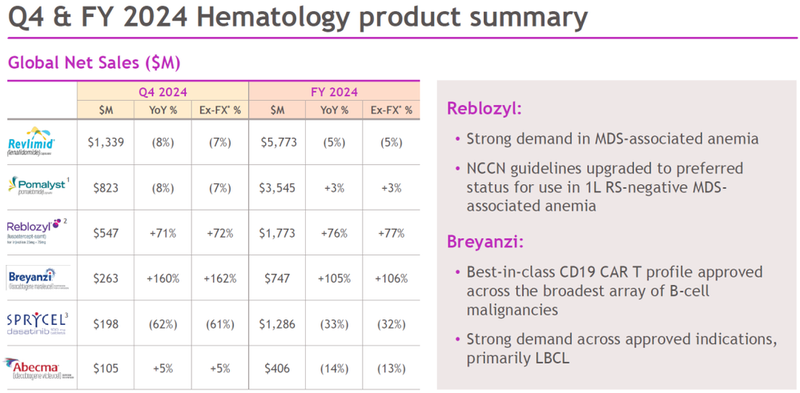Click the Breyanzi logo in the table

(x=36, y=278)
